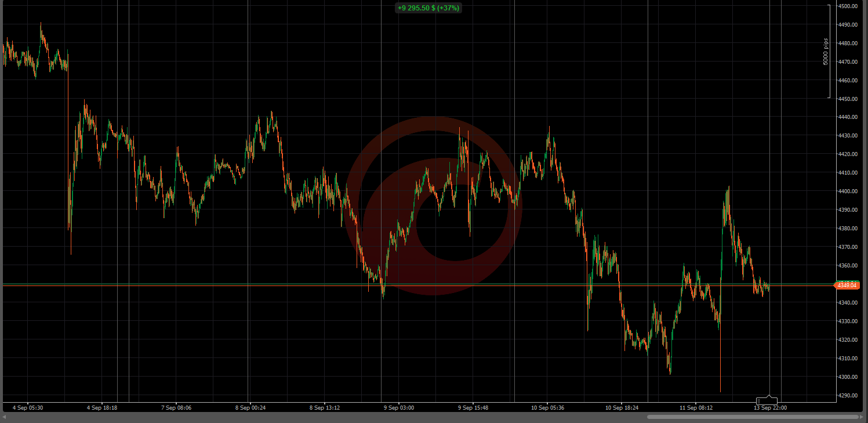Click the 4 Sep 18:18 time label
Image resolution: width=868 pixels, height=423 pixels.
102,408
